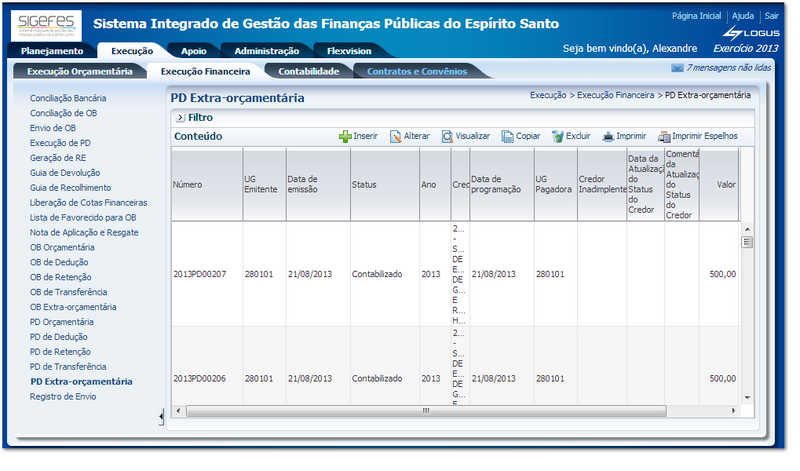Click the Excluir trash icon
This screenshot has width=800, height=471.
click(558, 136)
